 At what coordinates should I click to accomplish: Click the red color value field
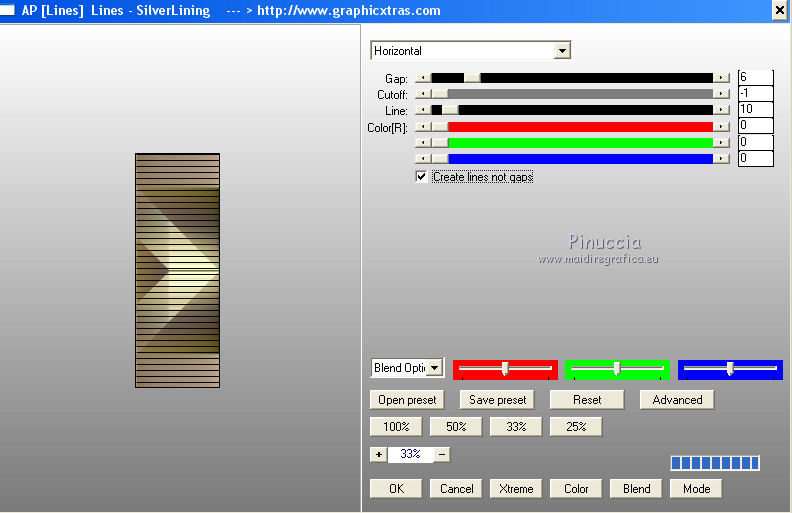pos(756,126)
